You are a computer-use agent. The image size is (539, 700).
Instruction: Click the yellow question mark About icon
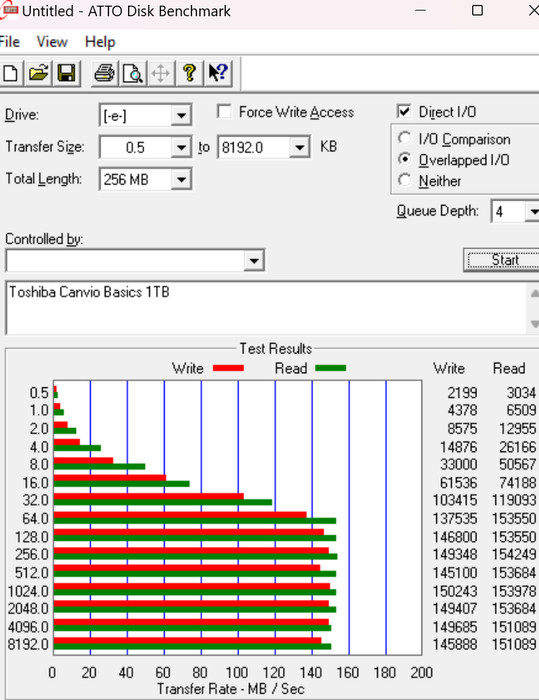(189, 73)
